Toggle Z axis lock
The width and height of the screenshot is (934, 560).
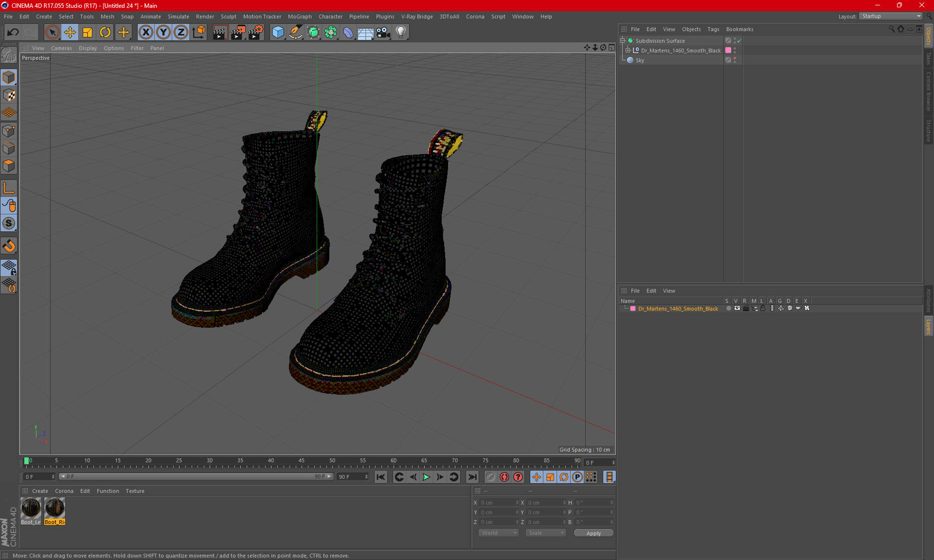coord(181,32)
